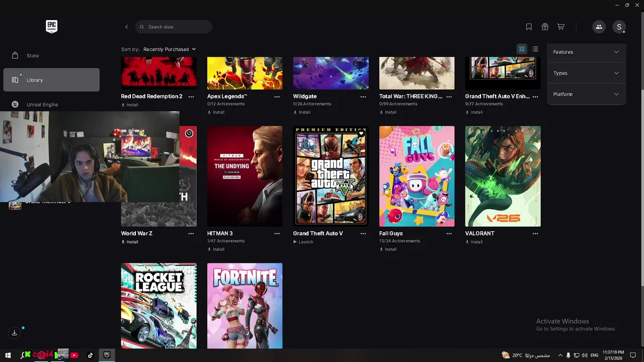Open the account profile avatar S
The image size is (644, 362).
(619, 27)
